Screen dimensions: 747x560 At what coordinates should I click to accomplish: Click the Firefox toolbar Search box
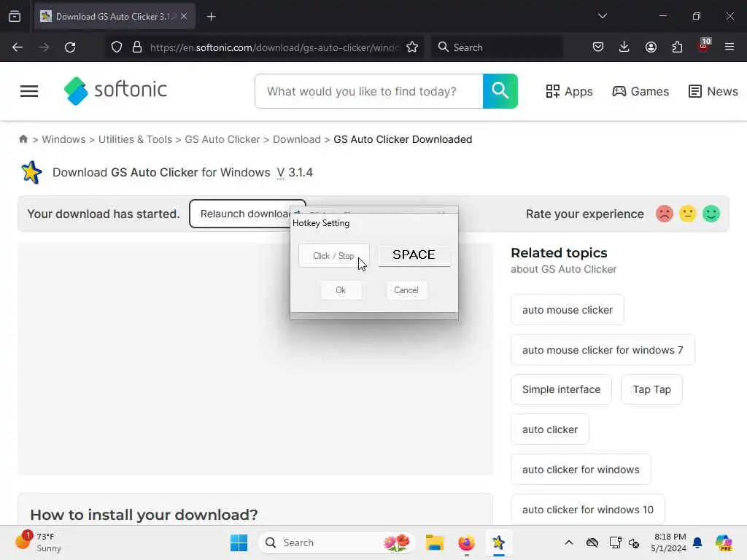(496, 47)
